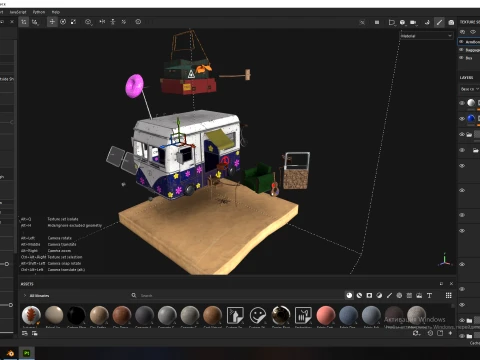Switch assets to grid view icon
Image resolution: width=480 pixels, height=360 pixels.
[x=449, y=295]
